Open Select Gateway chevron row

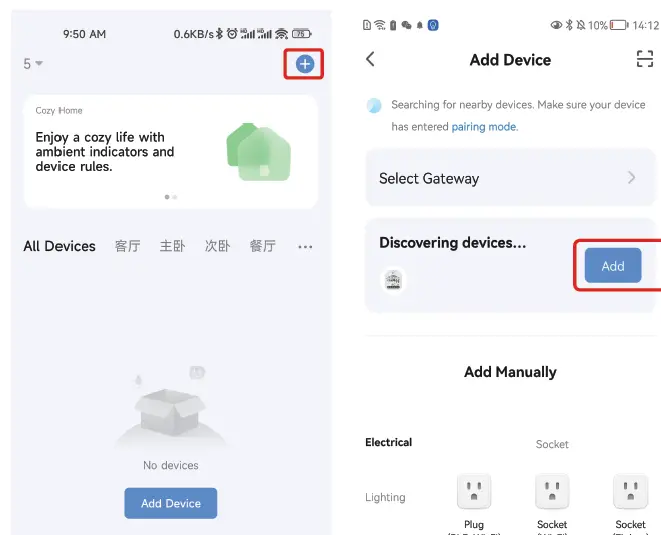[x=510, y=178]
